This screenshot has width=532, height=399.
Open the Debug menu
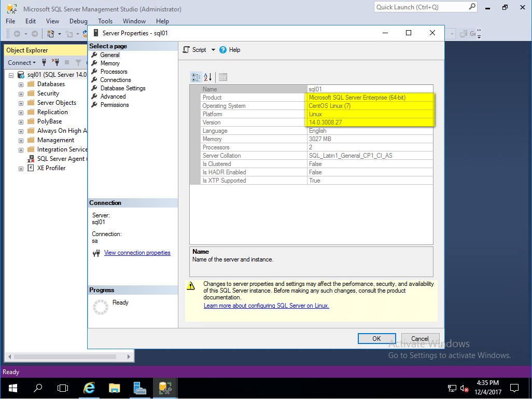78,21
